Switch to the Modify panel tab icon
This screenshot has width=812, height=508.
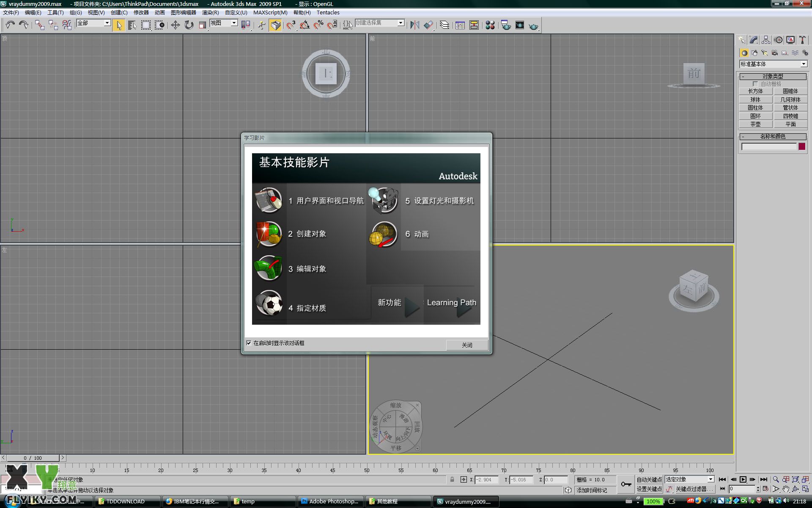(754, 40)
